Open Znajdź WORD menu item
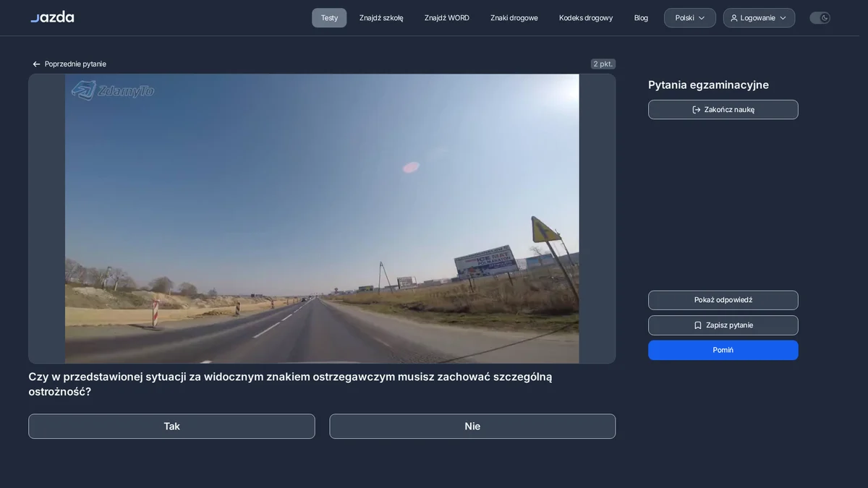Image resolution: width=868 pixels, height=488 pixels. pyautogui.click(x=447, y=18)
